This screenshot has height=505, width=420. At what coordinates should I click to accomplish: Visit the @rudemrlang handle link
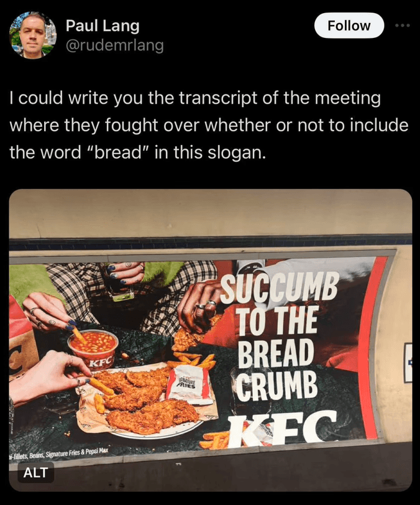pos(115,45)
